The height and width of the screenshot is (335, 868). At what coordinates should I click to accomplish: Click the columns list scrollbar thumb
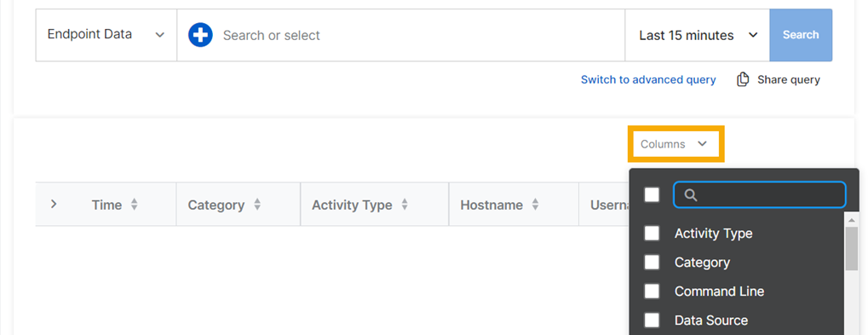pyautogui.click(x=852, y=249)
